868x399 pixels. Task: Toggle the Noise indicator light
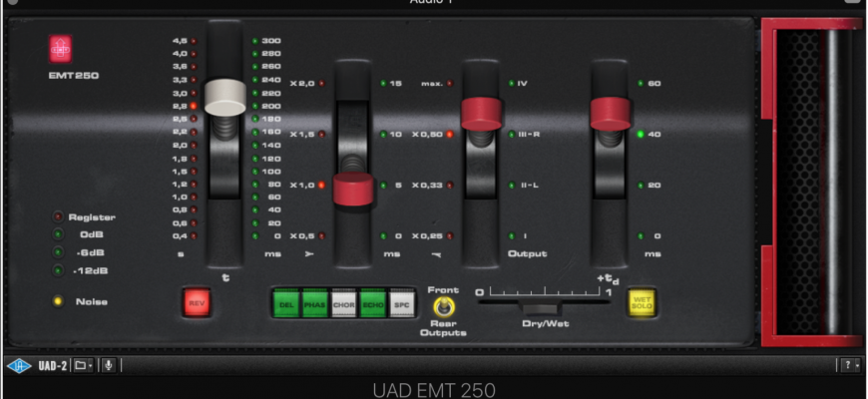pyautogui.click(x=60, y=301)
